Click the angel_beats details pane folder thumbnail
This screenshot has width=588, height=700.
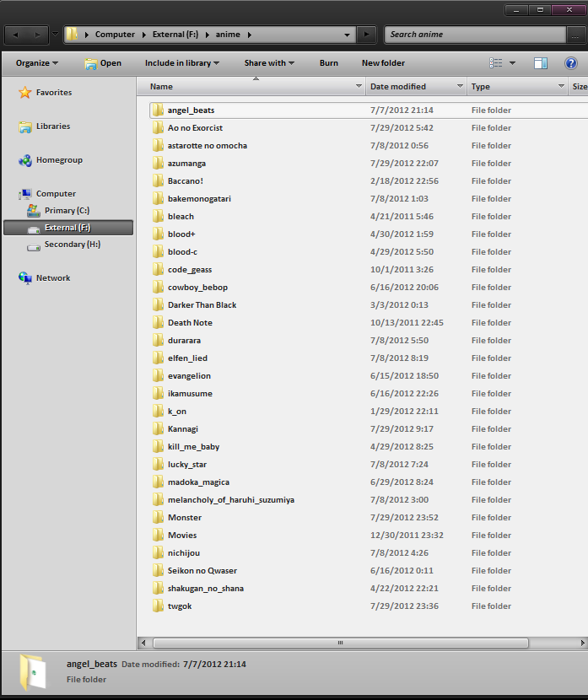(33, 671)
